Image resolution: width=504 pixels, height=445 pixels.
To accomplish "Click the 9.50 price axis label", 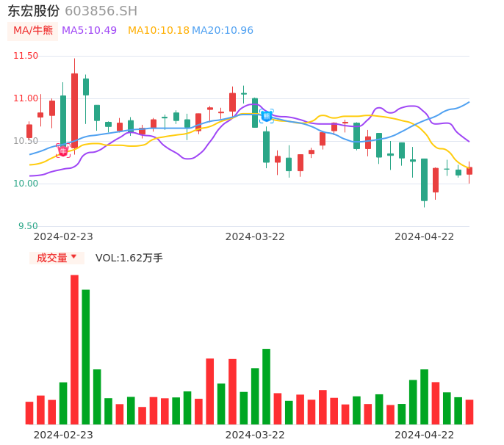I will (x=28, y=226).
